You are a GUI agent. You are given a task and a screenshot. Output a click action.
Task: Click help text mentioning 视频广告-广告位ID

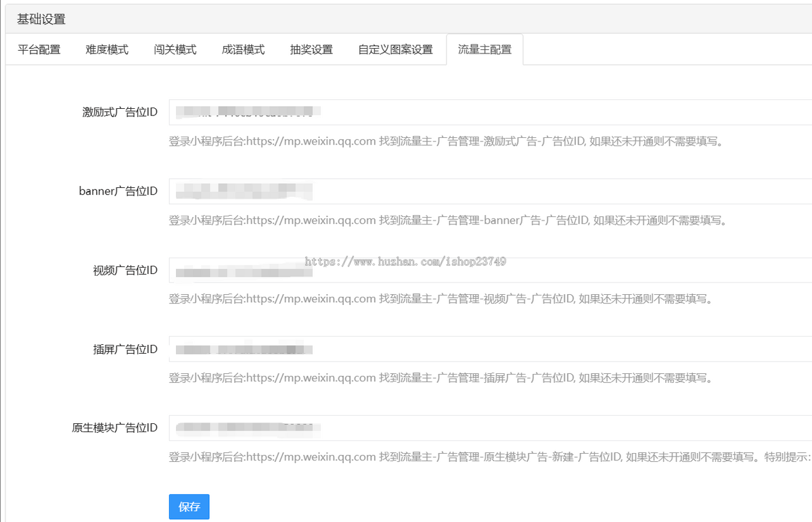pos(441,299)
